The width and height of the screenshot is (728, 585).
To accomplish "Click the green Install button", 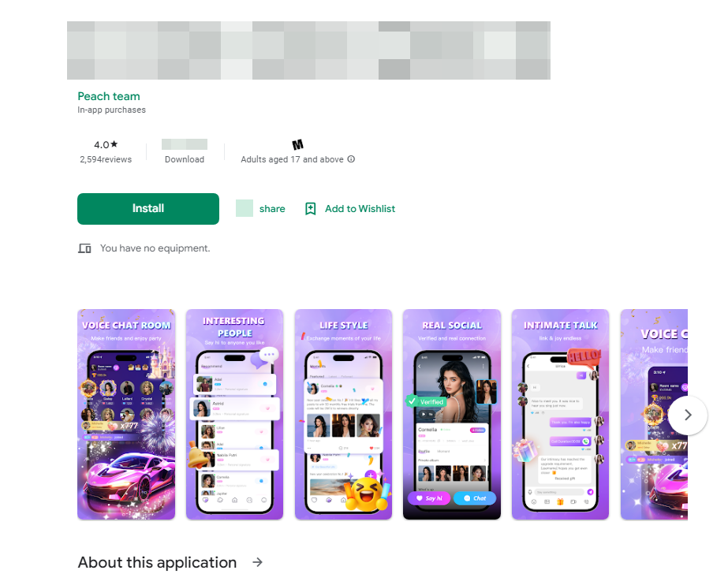I will [x=148, y=209].
